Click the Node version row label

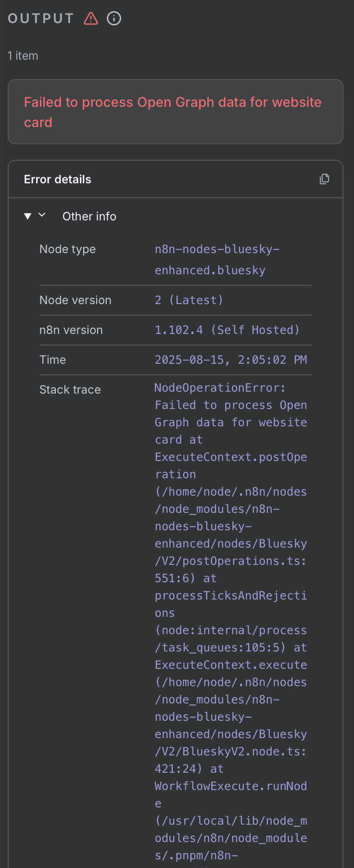click(76, 300)
